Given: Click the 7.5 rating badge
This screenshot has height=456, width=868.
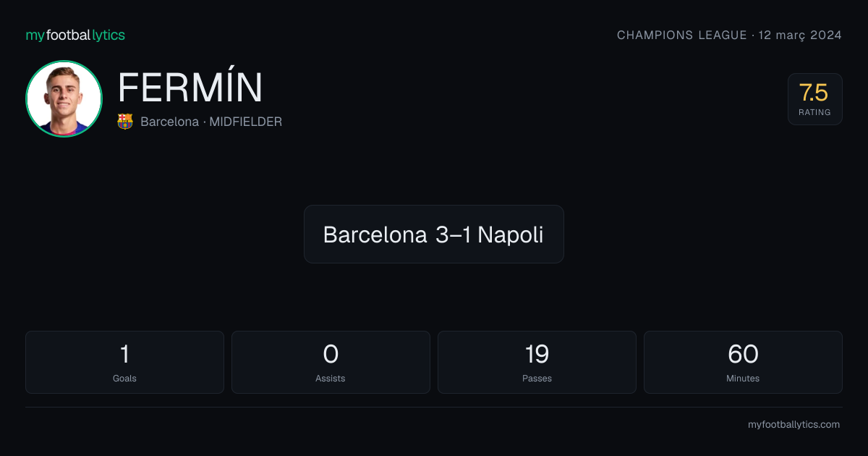Looking at the screenshot, I should 814,99.
